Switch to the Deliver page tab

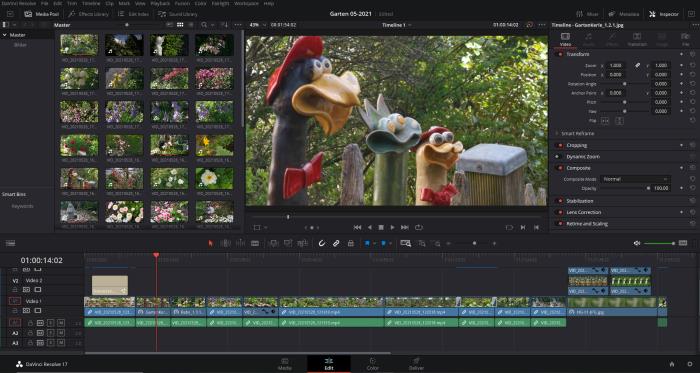416,364
